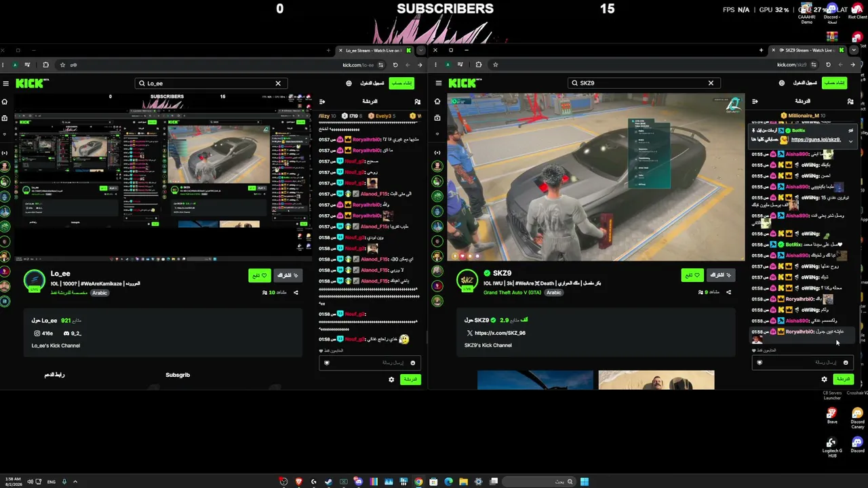This screenshot has width=868, height=488.
Task: Open language globe in Lo_ee window header
Action: tap(349, 83)
